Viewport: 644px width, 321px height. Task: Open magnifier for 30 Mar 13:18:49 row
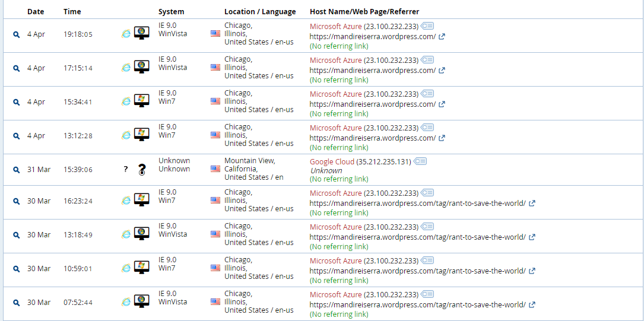click(17, 235)
